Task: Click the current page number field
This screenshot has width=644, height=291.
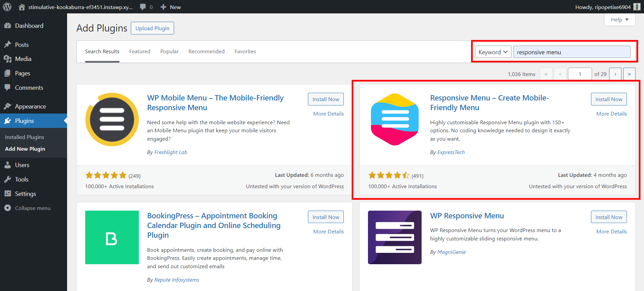Action: click(x=580, y=74)
